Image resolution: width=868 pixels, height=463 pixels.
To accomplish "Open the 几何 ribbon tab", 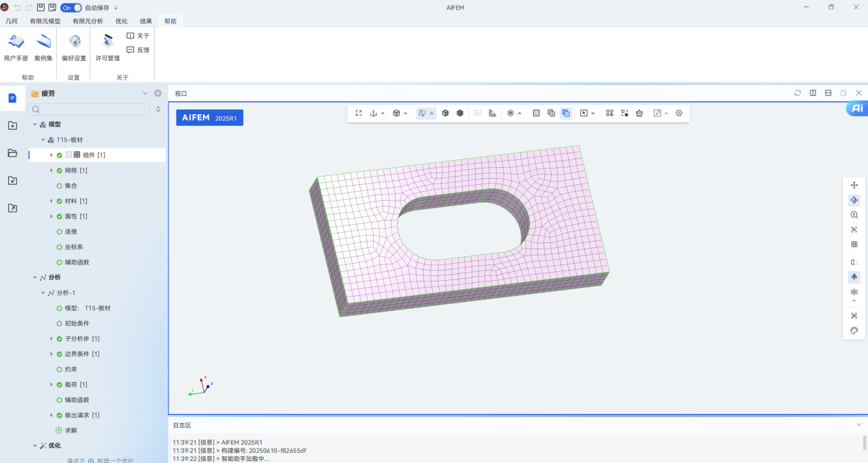I will coord(12,21).
